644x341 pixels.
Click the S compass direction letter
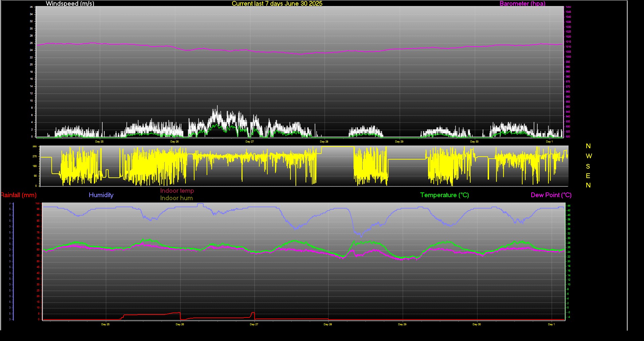point(588,166)
